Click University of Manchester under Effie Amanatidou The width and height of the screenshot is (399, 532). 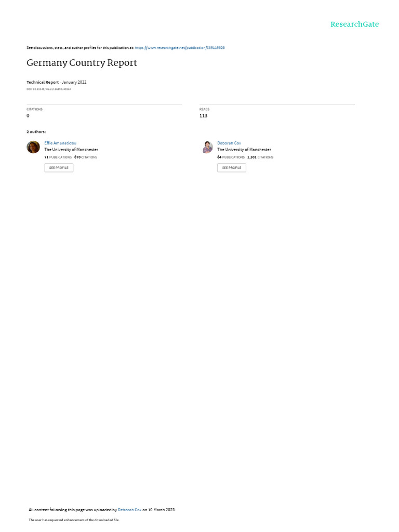pyautogui.click(x=71, y=150)
